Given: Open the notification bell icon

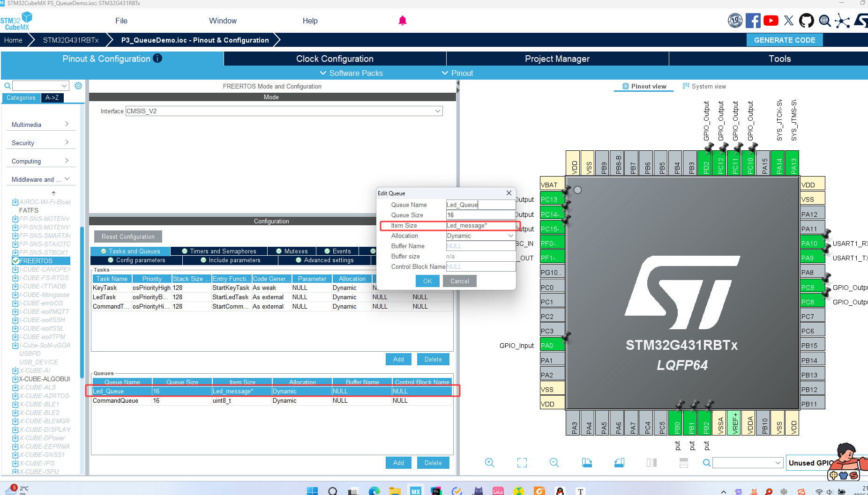Looking at the screenshot, I should 403,21.
